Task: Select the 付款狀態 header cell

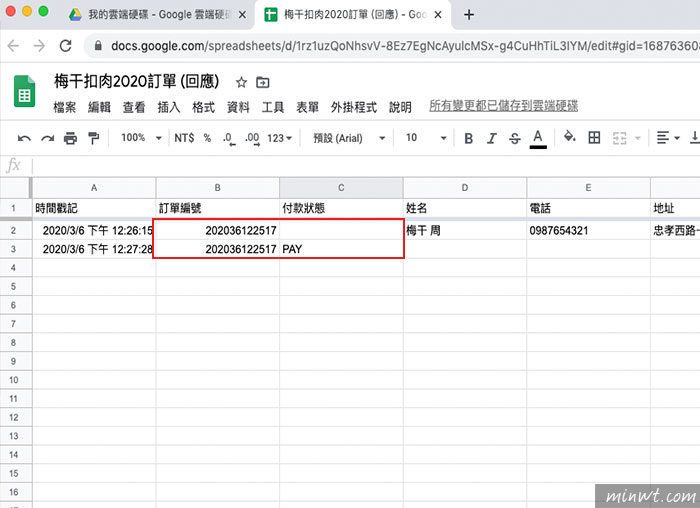Action: (341, 208)
